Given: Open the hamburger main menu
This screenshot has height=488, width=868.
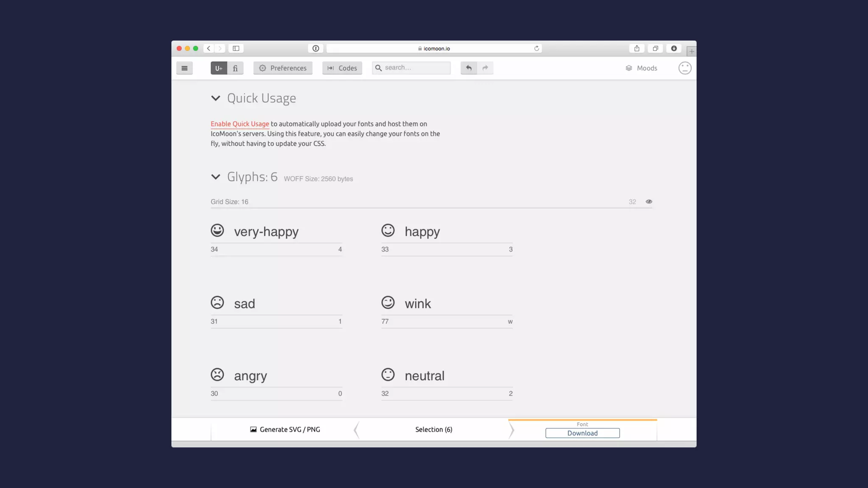Looking at the screenshot, I should (x=184, y=68).
